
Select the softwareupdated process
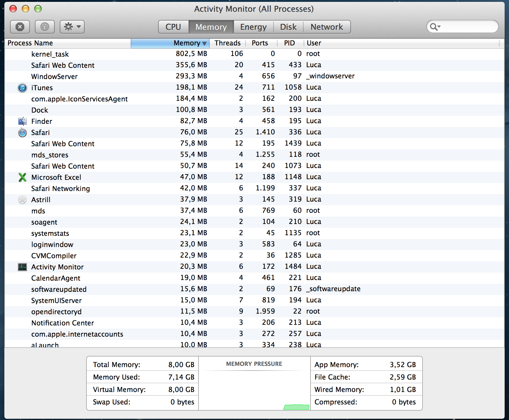(254, 289)
